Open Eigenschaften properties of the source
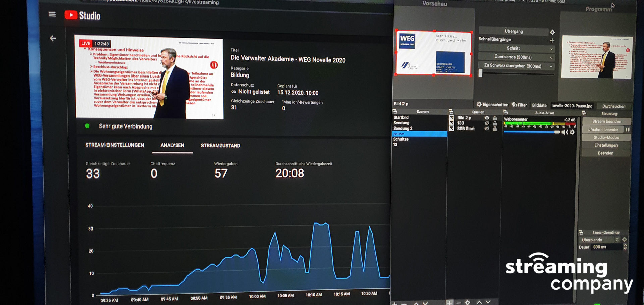The image size is (644, 305). click(492, 105)
